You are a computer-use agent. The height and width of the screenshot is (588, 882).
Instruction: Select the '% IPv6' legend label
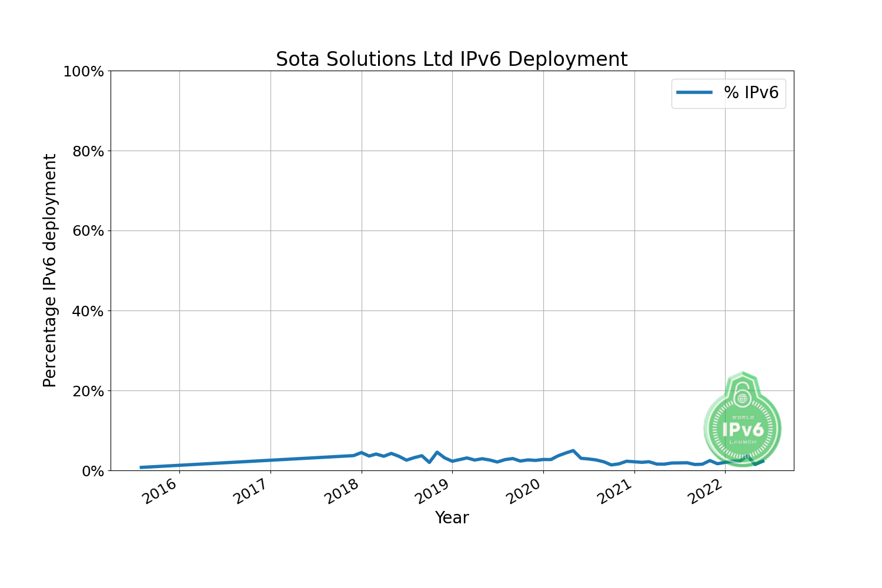tap(751, 93)
